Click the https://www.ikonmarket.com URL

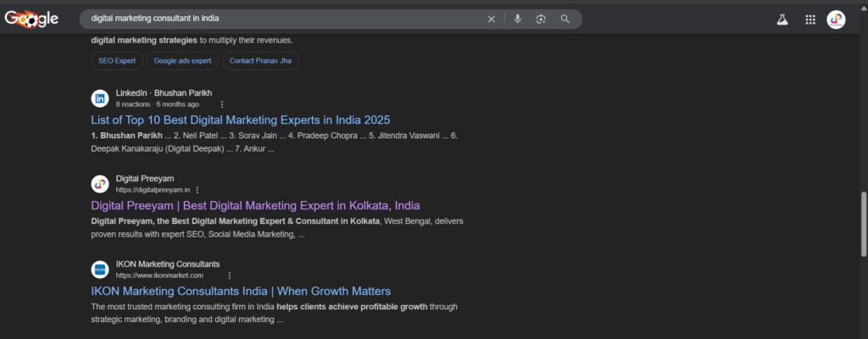point(159,275)
